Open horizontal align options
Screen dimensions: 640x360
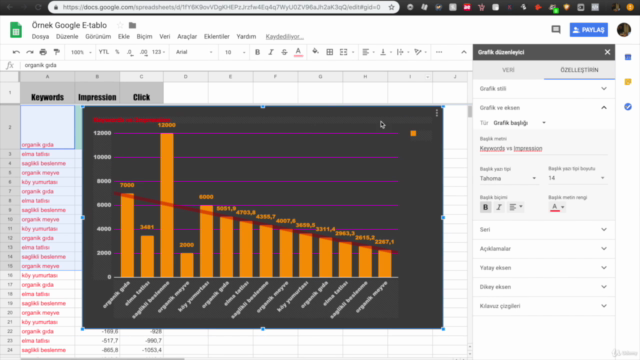(368, 52)
